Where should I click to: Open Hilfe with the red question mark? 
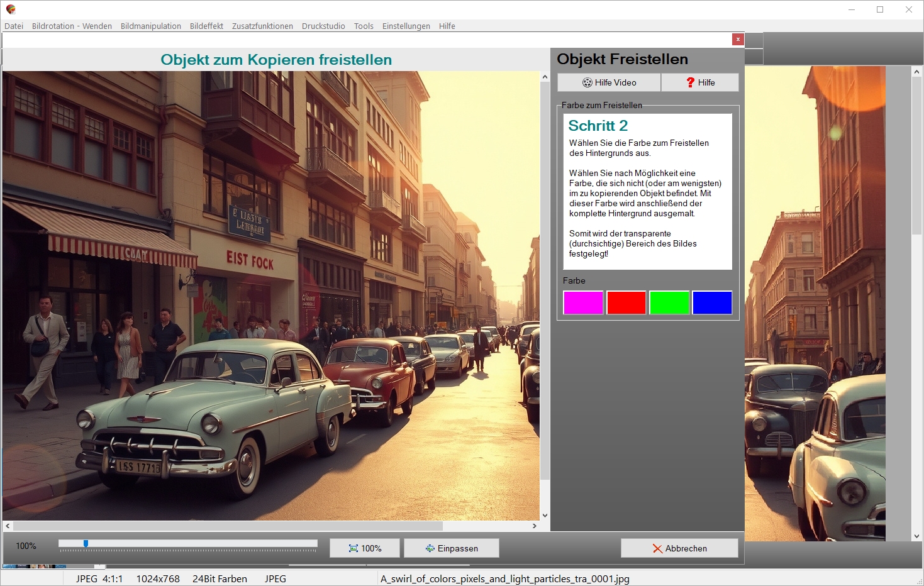click(x=699, y=82)
